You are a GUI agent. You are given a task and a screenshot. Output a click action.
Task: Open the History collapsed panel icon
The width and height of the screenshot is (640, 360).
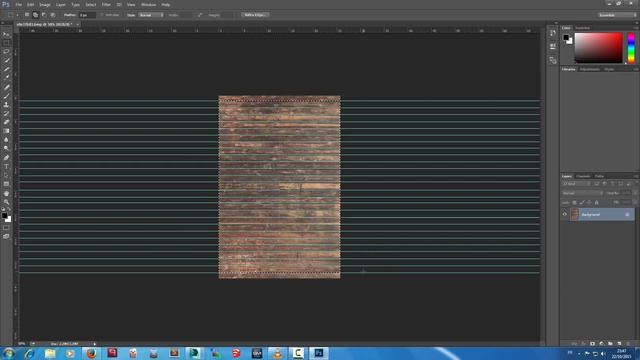tap(553, 33)
